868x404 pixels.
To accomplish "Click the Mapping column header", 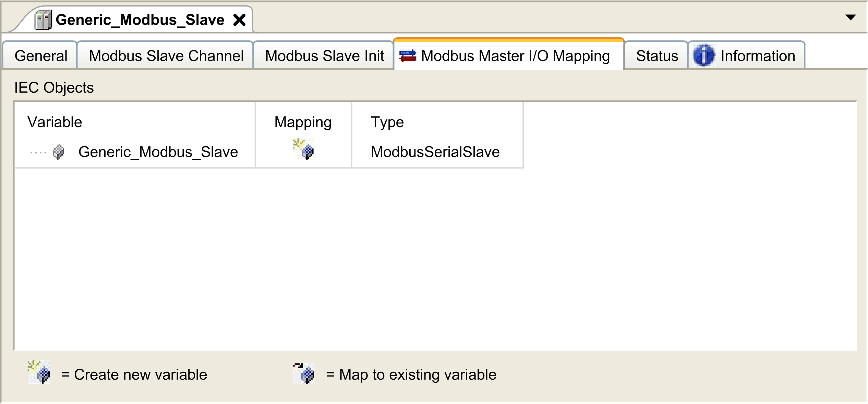I will point(303,122).
